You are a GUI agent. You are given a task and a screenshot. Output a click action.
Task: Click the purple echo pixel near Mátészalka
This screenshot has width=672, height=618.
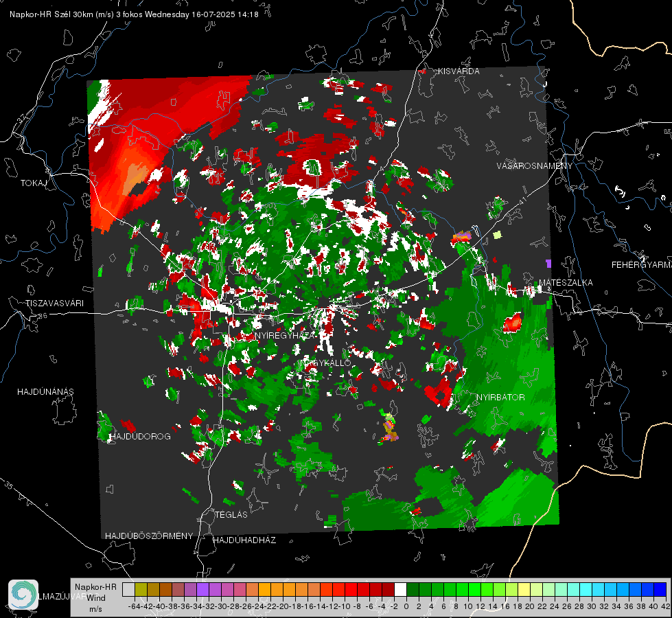(548, 263)
